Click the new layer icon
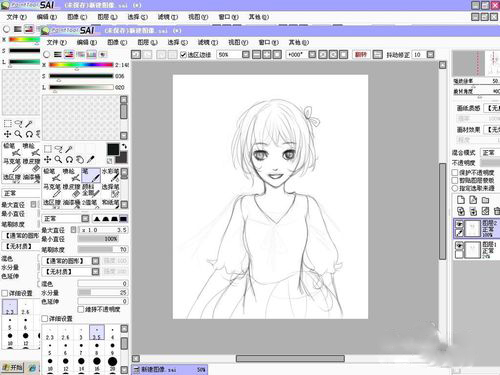 461,200
